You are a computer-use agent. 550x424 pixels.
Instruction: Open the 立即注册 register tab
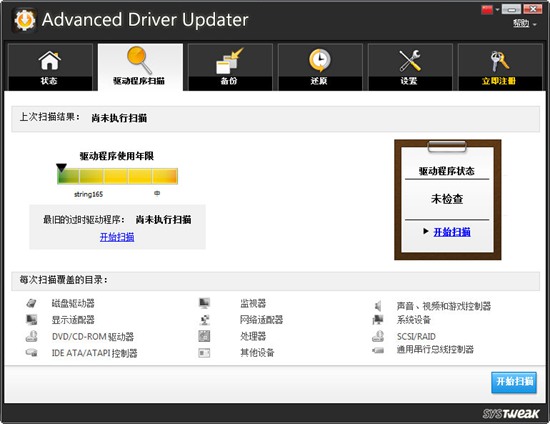(500, 67)
